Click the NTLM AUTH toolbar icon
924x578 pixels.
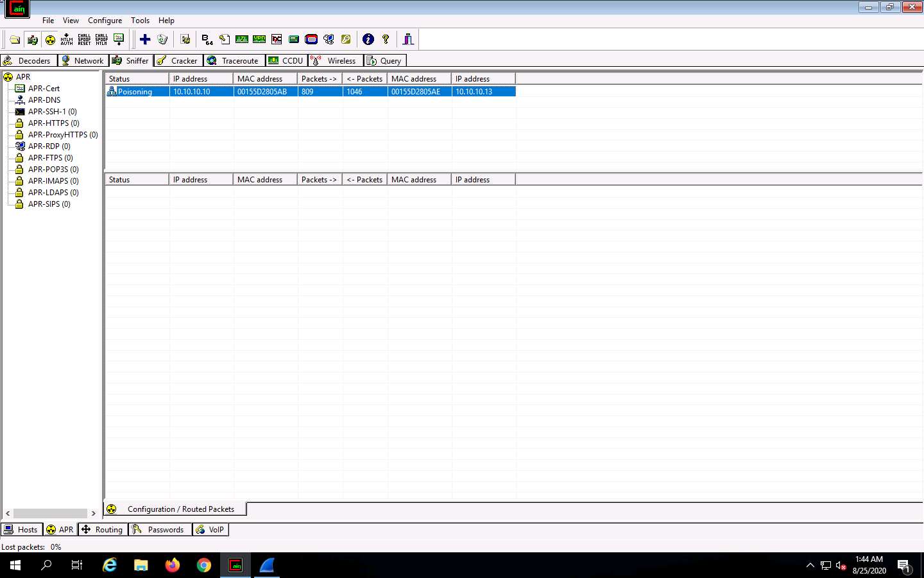pos(67,40)
